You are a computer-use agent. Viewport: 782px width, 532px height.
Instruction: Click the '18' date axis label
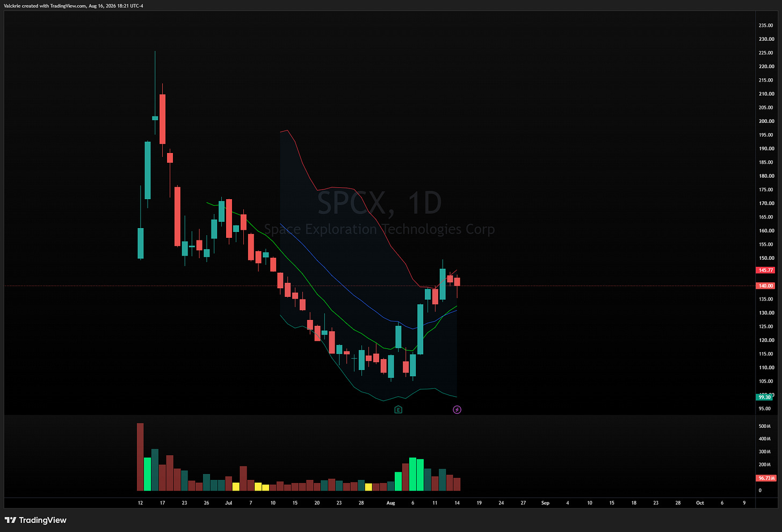point(634,503)
